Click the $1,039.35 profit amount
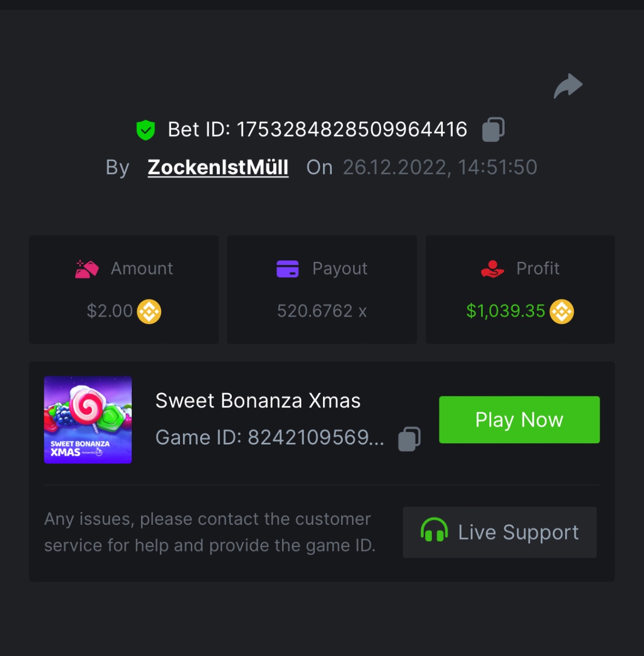 (x=505, y=311)
